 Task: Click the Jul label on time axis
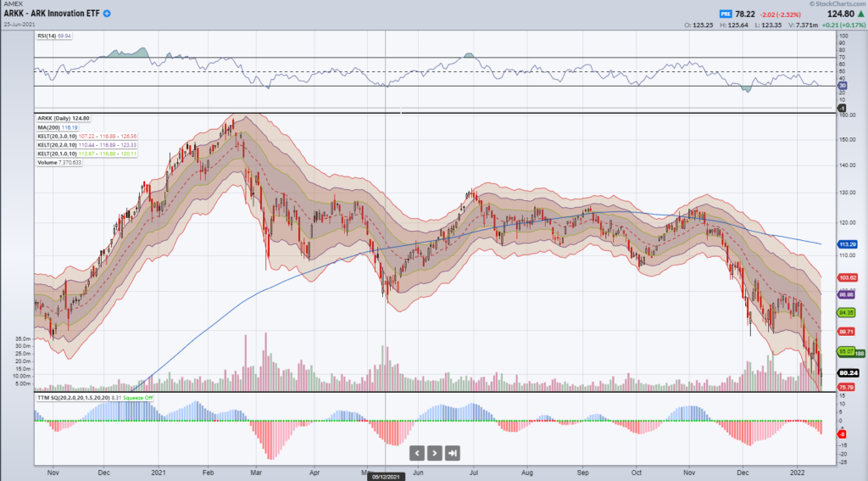coord(473,473)
